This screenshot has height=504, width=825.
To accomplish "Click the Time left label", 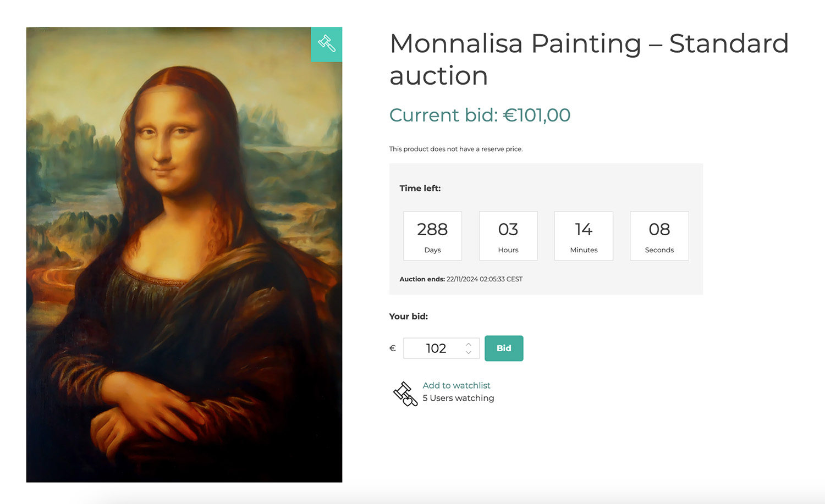I will [420, 188].
